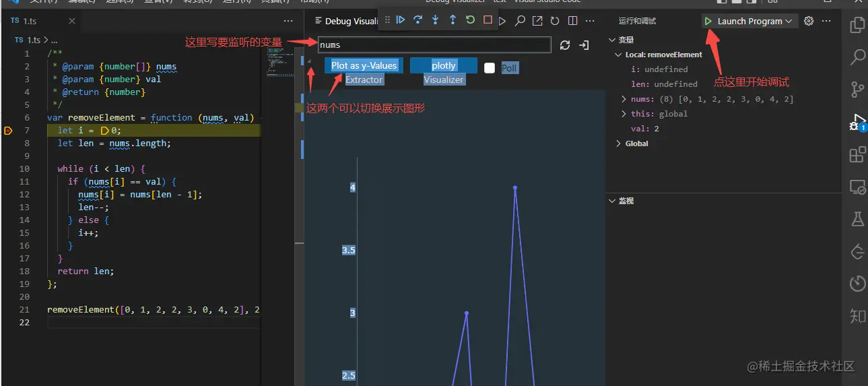Step over in the debug toolbar
868x386 pixels.
tap(418, 20)
